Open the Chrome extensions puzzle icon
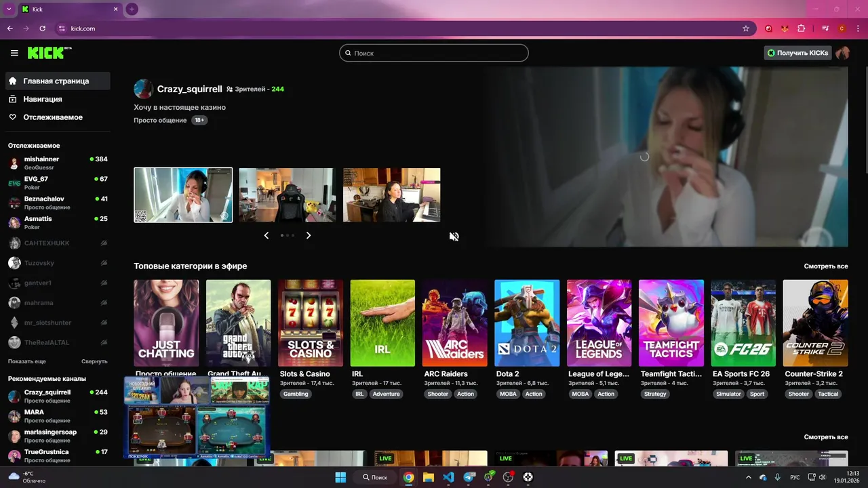The height and width of the screenshot is (488, 868). 802,28
